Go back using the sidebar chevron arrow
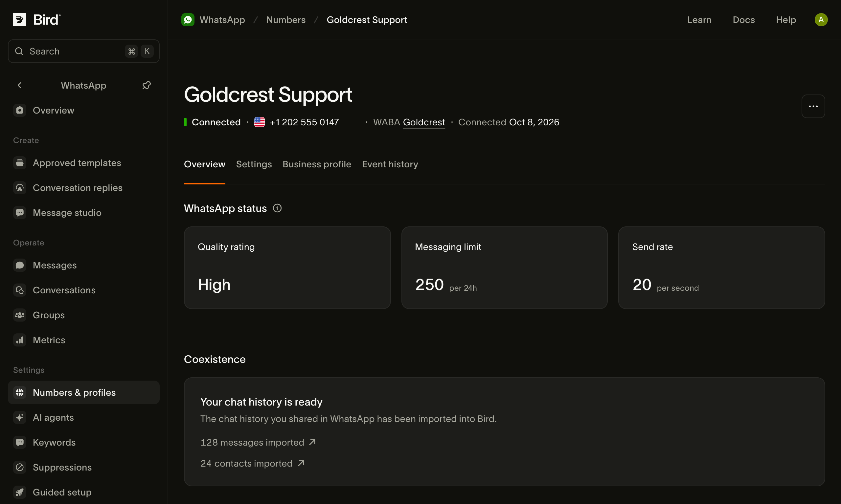The width and height of the screenshot is (841, 504). (x=20, y=85)
